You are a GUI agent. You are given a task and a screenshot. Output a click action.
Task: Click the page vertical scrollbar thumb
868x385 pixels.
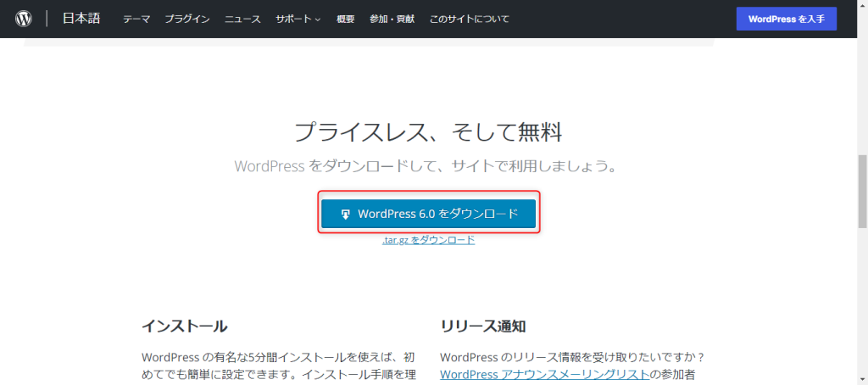862,192
